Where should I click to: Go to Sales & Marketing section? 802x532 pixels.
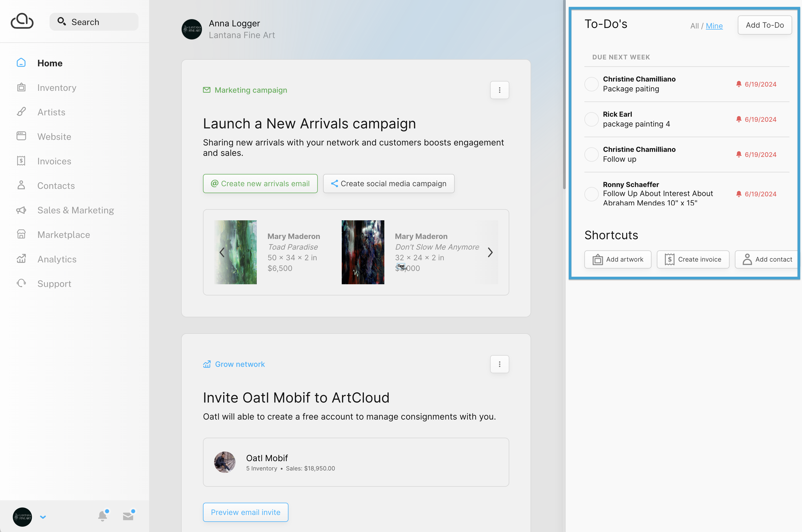point(75,210)
